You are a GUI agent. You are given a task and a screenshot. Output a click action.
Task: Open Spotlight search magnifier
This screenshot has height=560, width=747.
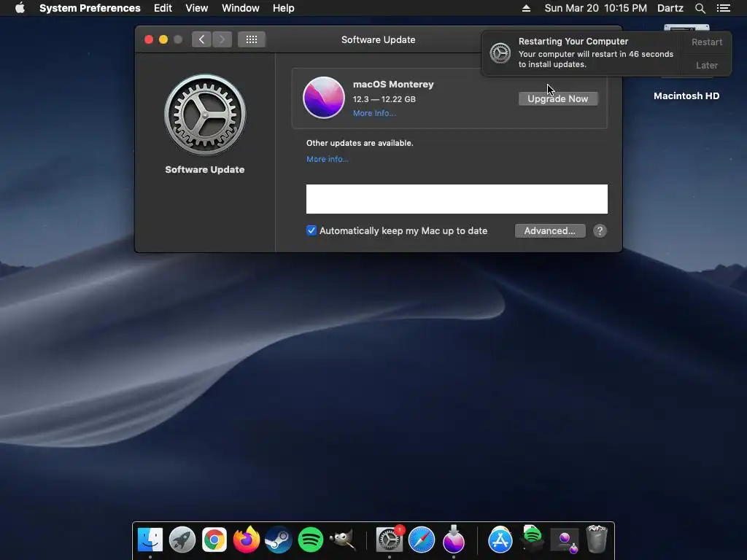pos(700,8)
